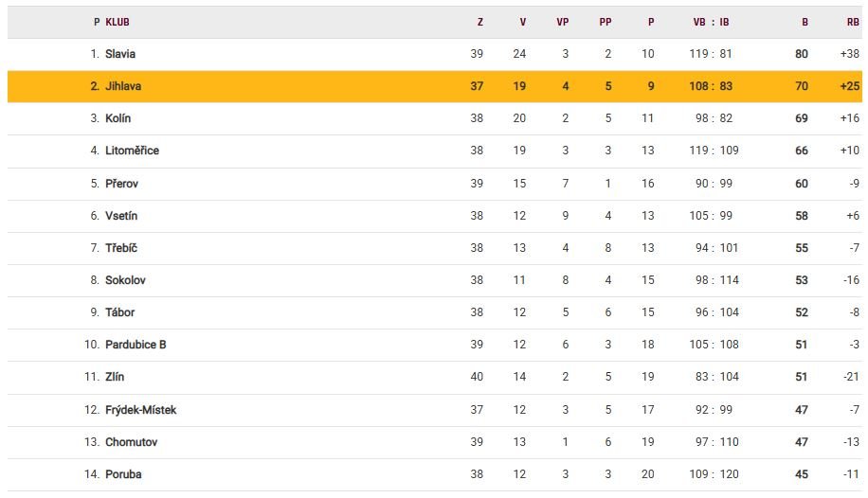Click the Z column header
Screen dimensions: 868x498
tap(480, 22)
